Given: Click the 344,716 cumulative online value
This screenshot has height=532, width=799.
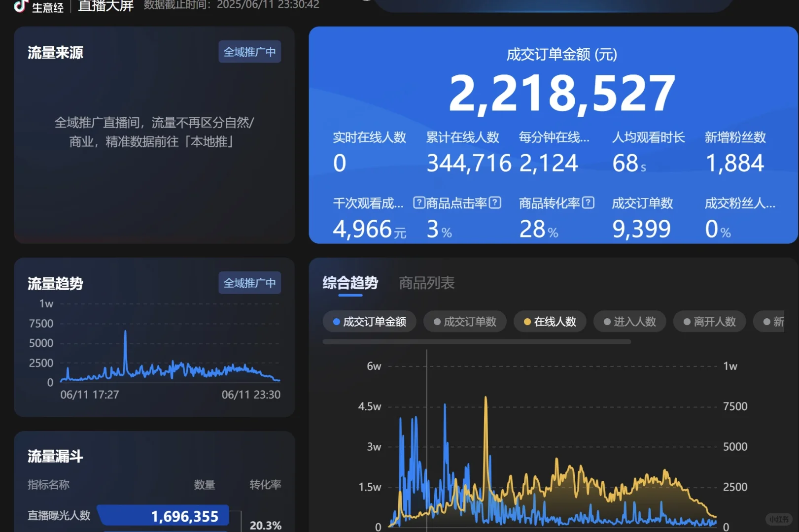Looking at the screenshot, I should pos(469,164).
